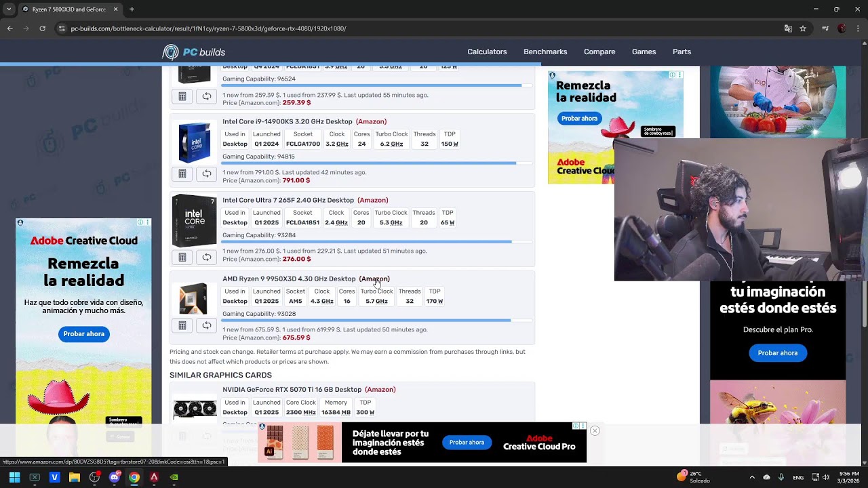Click the calculator icon for Core i9-14900KS

[x=182, y=174]
